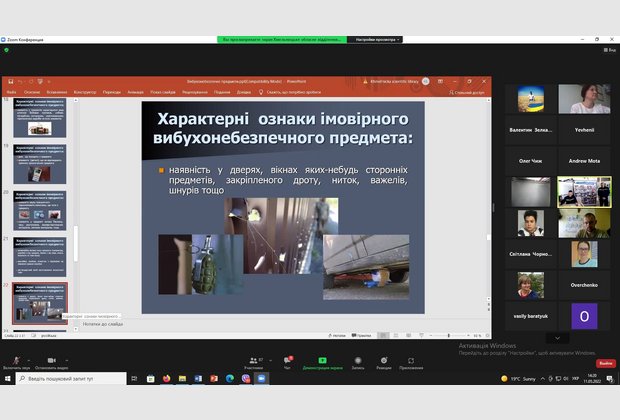Viewport: 620px width, 420px height.
Task: Open Zoom apps button
Action: click(411, 360)
